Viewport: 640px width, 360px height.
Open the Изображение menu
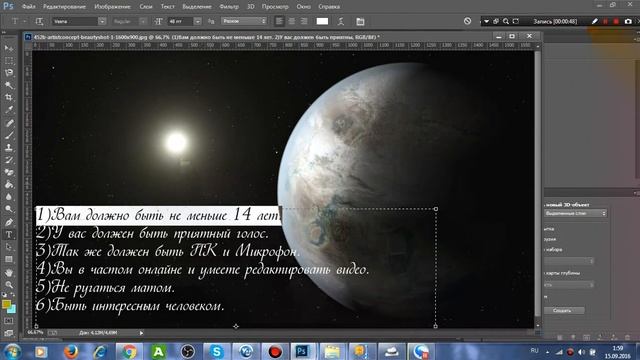tap(112, 7)
